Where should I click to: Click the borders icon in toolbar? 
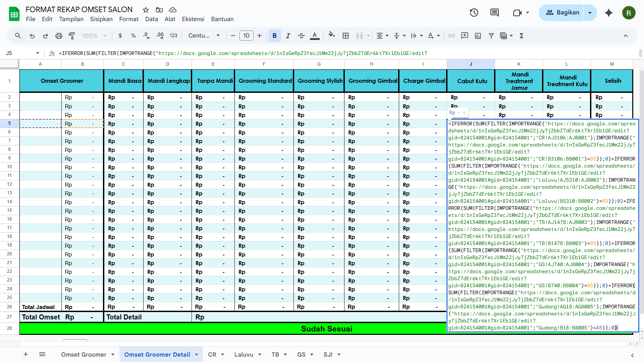345,36
